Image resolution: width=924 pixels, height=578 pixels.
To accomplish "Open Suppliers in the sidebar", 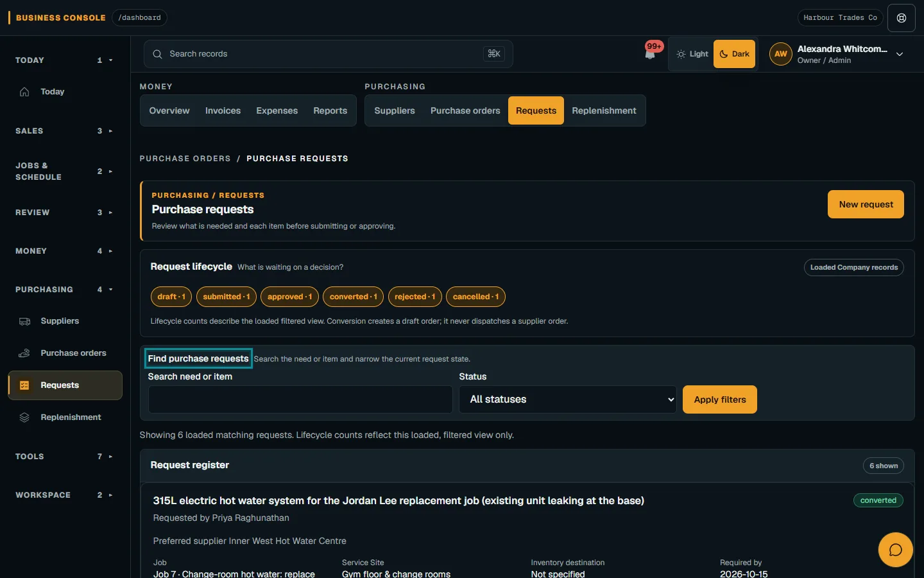I will tap(65, 321).
